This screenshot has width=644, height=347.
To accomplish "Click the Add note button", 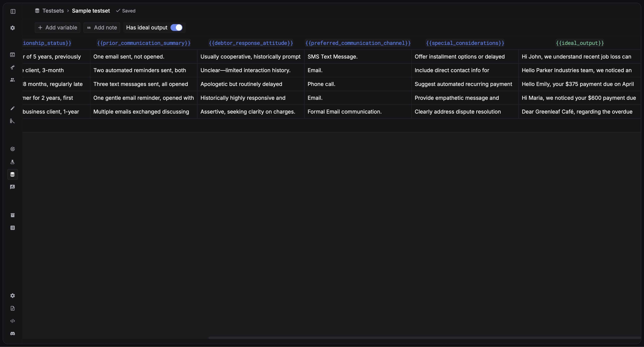I will click(x=102, y=28).
